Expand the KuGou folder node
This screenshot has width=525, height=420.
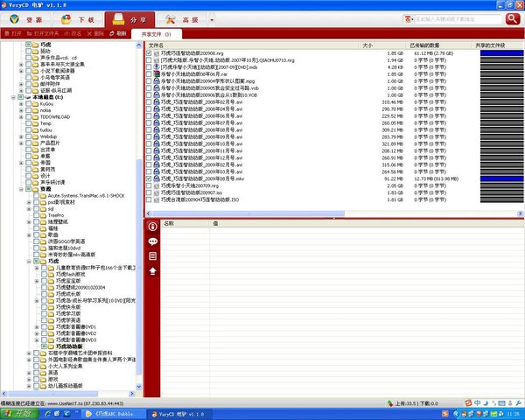(x=21, y=104)
